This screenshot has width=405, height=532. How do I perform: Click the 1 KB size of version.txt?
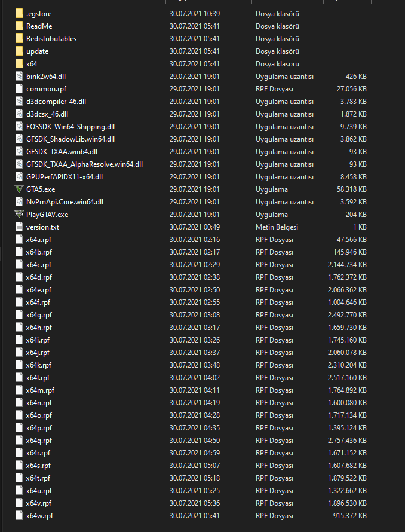tap(360, 227)
